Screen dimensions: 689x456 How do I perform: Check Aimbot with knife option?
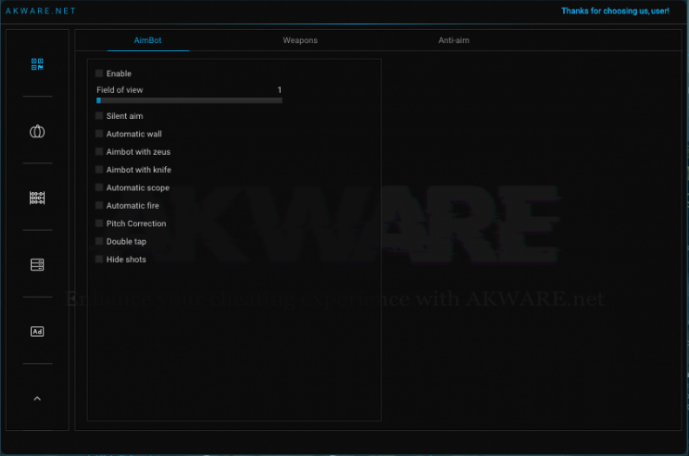click(99, 170)
